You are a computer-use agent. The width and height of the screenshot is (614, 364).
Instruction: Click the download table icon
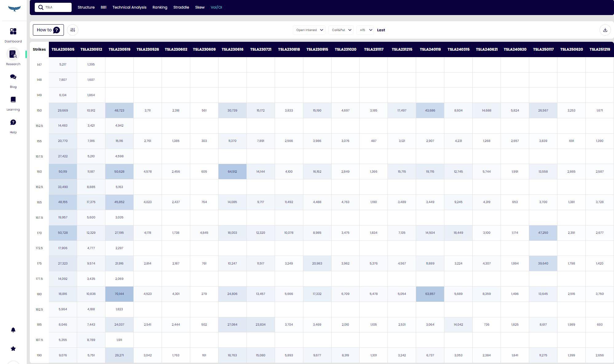click(605, 30)
